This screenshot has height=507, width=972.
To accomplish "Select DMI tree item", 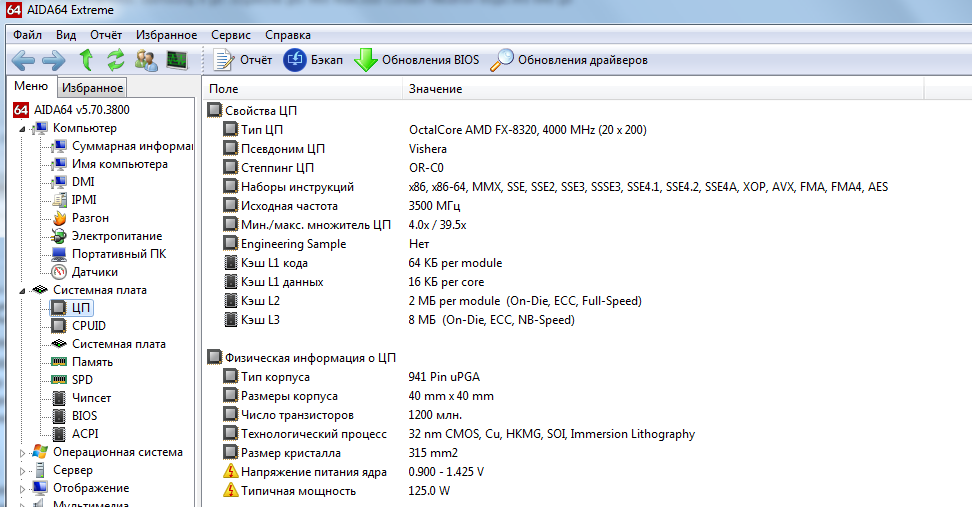I will (x=73, y=182).
